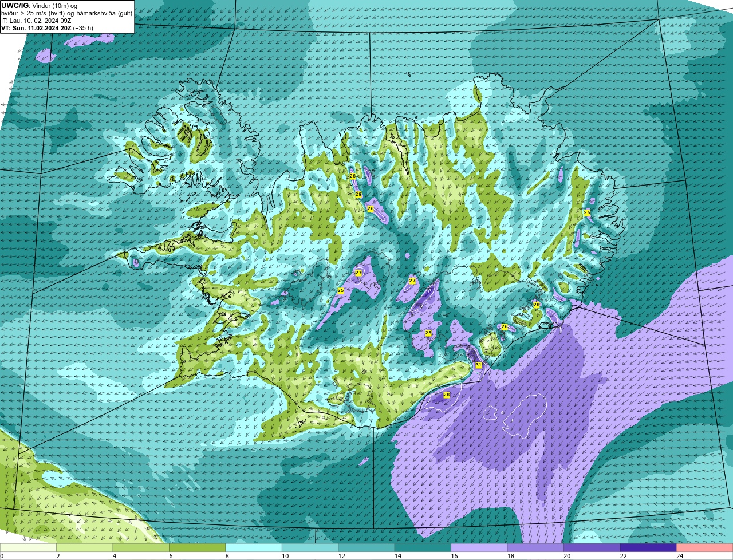Click the legend tick label "4"
733x560 pixels.
(114, 556)
